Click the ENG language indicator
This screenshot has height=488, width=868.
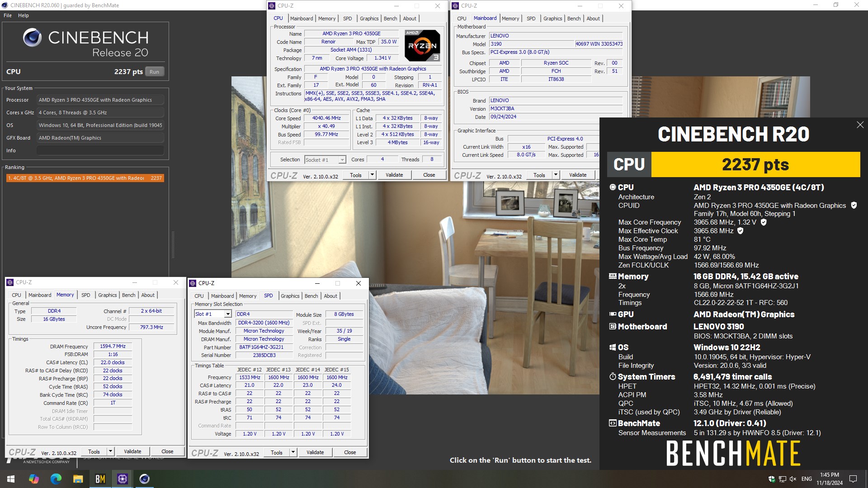807,479
